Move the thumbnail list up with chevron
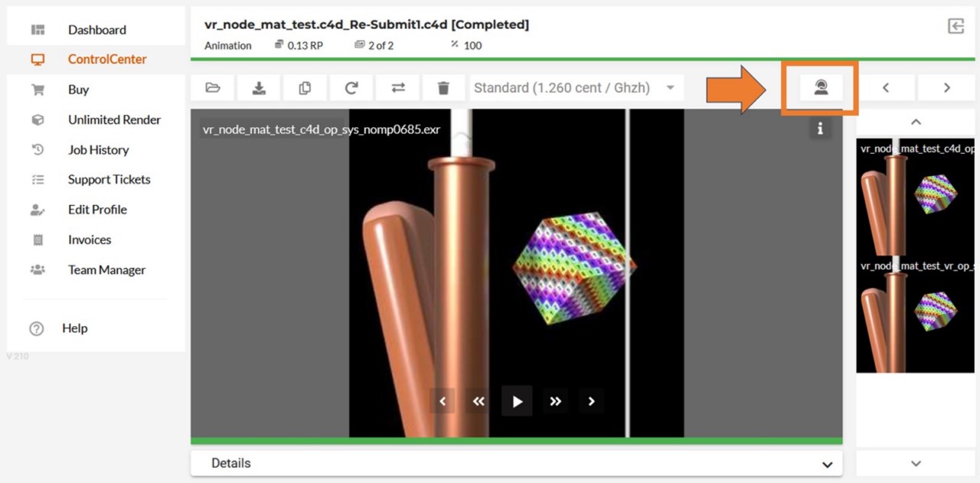980x483 pixels. pyautogui.click(x=916, y=122)
